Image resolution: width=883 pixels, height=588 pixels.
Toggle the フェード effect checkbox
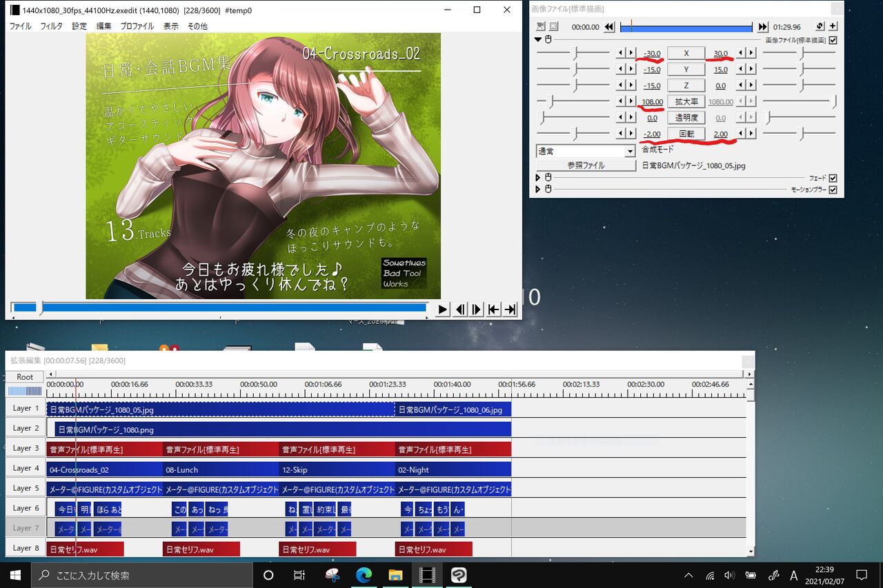coord(833,178)
